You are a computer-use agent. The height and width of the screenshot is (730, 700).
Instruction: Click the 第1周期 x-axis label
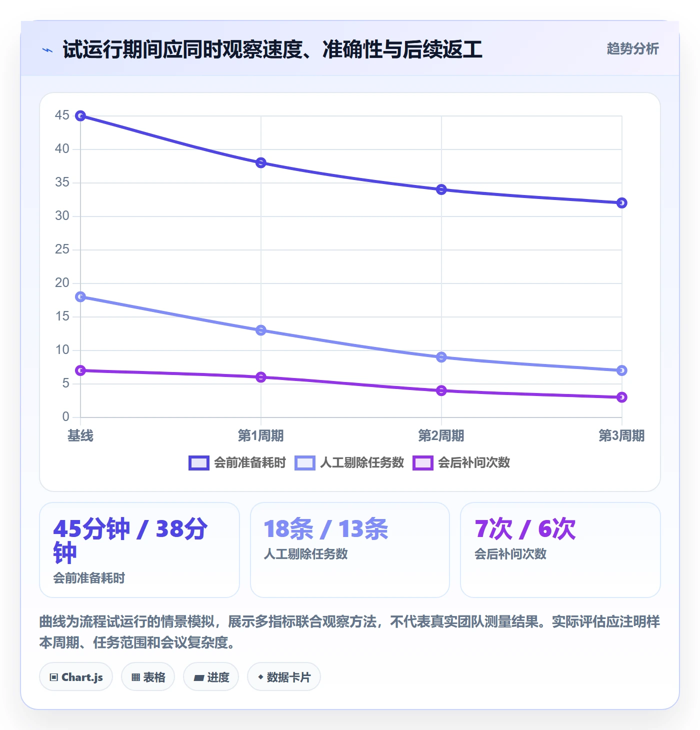pos(261,436)
